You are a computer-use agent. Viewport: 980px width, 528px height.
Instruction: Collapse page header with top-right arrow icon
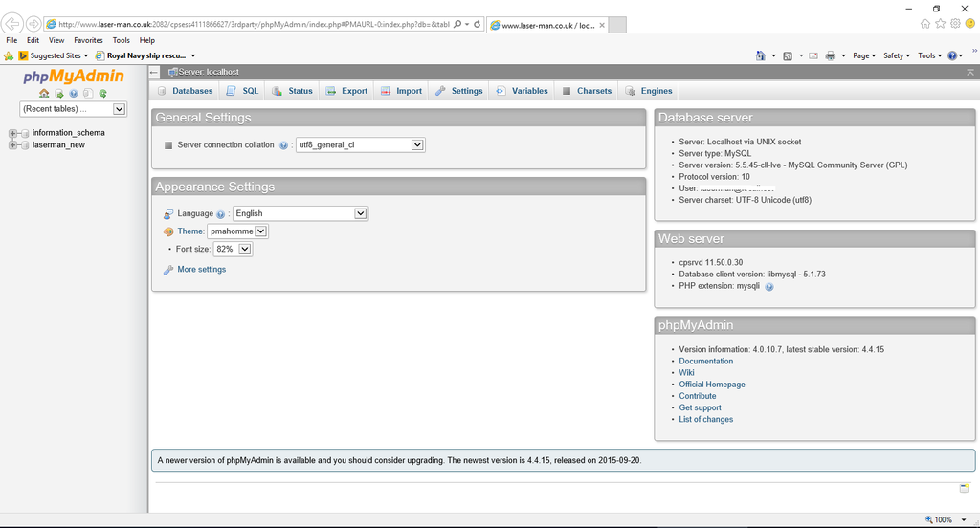[970, 73]
